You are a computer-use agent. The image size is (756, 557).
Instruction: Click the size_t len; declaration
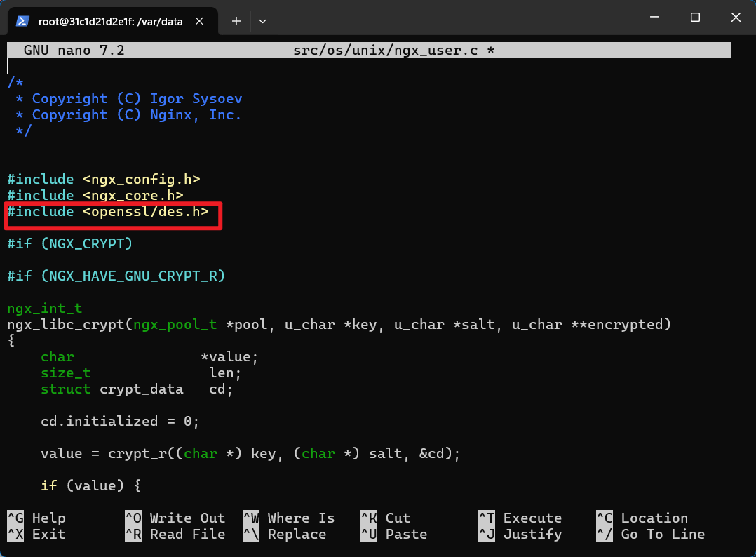[141, 373]
